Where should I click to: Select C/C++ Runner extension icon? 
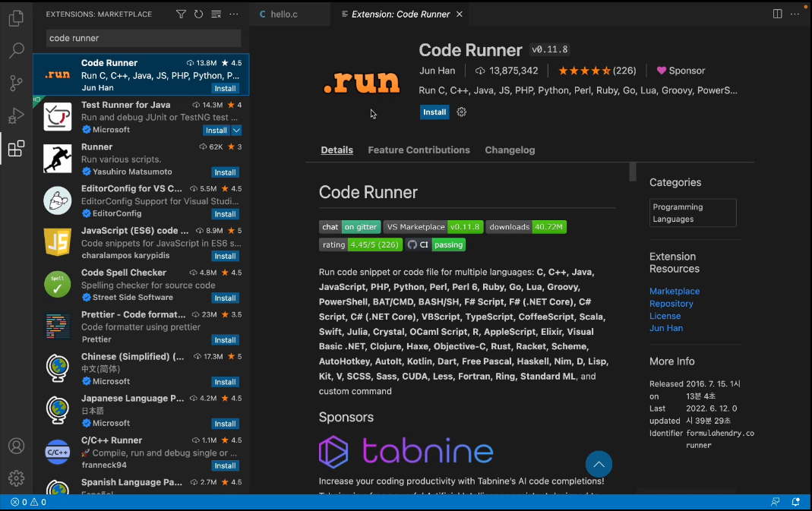tap(58, 452)
